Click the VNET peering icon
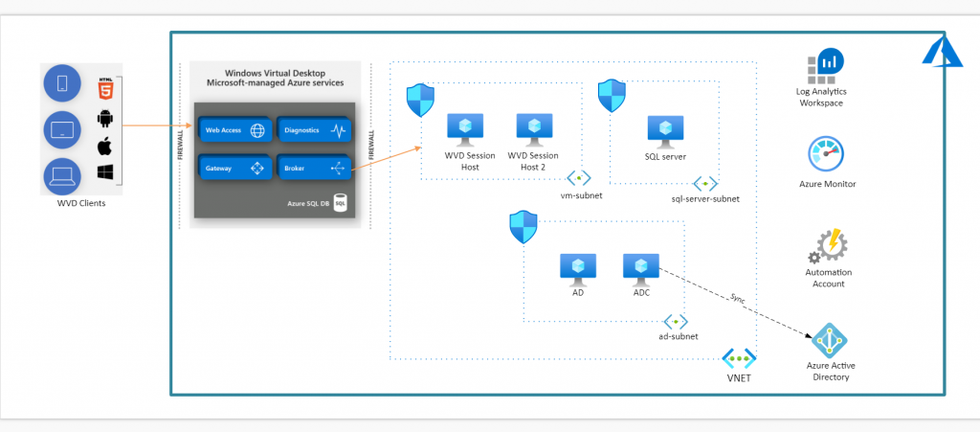The height and width of the screenshot is (432, 980). pyautogui.click(x=738, y=360)
